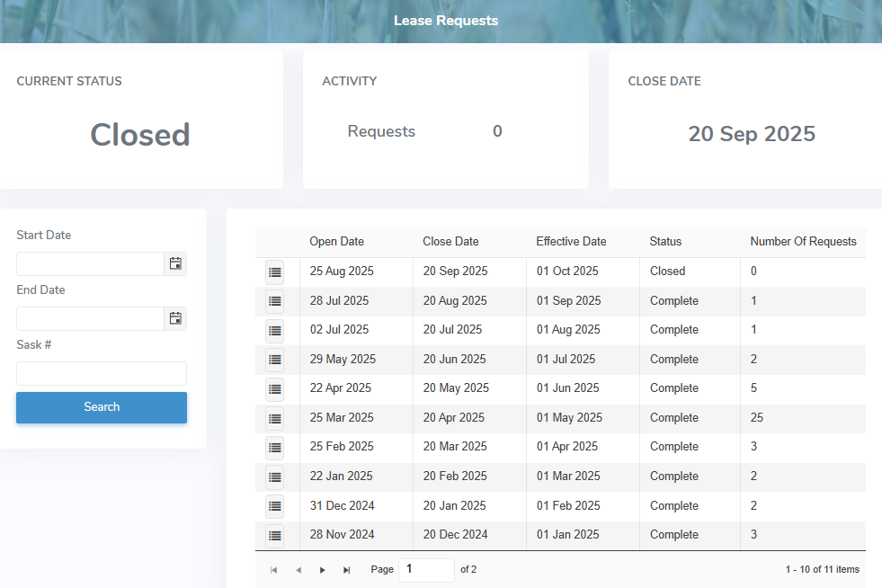Click the Sask # input field
This screenshot has width=882, height=588.
(101, 373)
